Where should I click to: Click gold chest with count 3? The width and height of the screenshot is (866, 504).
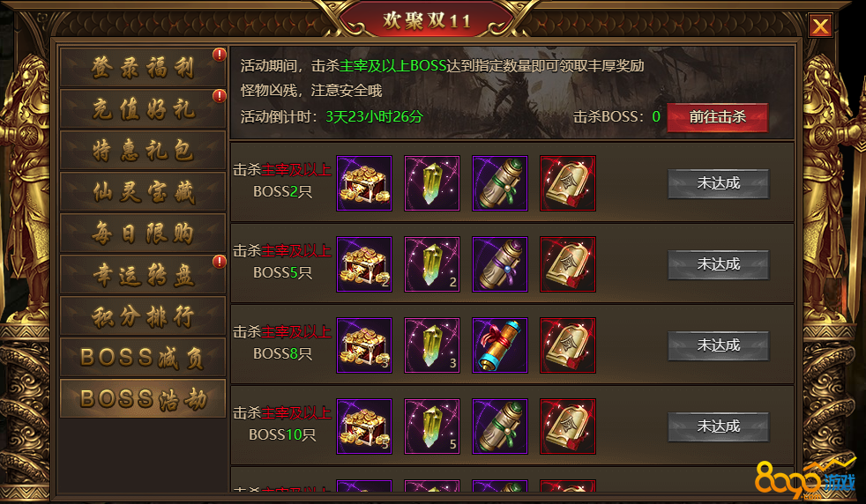point(364,345)
